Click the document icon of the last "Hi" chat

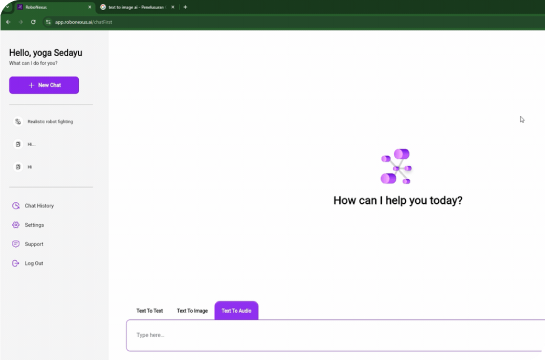coord(18,167)
